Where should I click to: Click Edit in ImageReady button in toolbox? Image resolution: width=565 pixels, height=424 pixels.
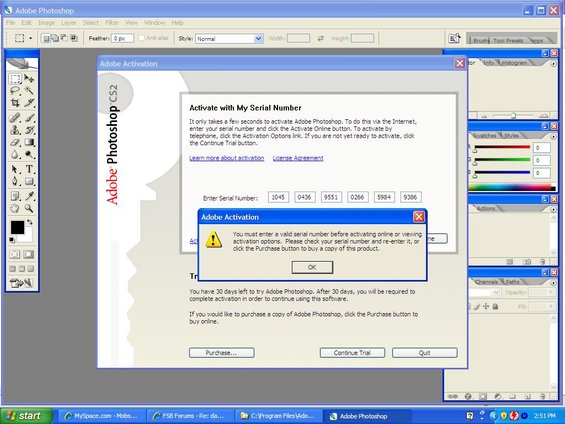[x=21, y=283]
